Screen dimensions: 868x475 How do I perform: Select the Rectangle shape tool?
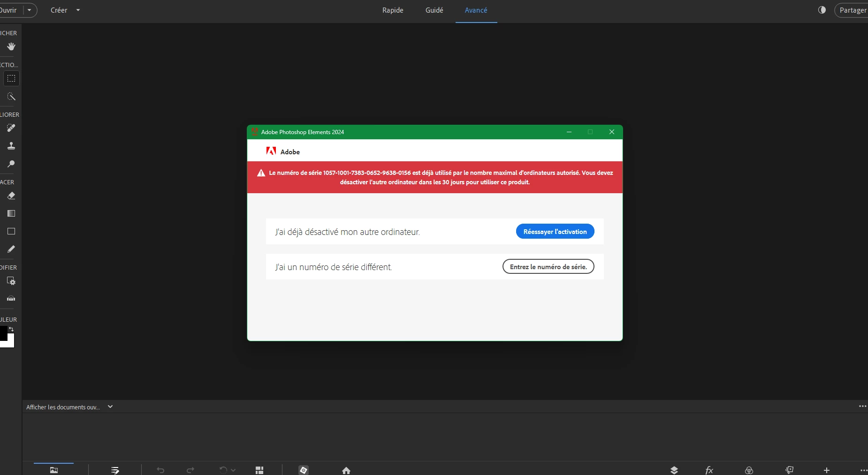(x=11, y=231)
